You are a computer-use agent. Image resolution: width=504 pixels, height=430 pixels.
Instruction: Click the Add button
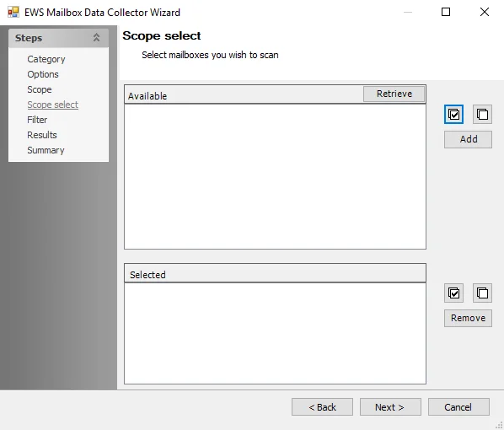468,139
